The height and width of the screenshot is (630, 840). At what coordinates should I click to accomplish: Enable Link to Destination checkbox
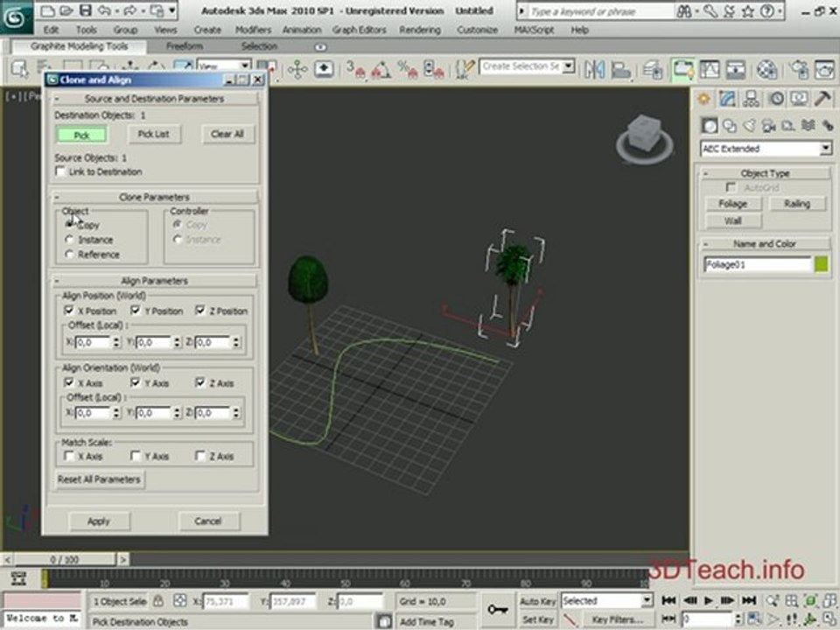[x=60, y=171]
